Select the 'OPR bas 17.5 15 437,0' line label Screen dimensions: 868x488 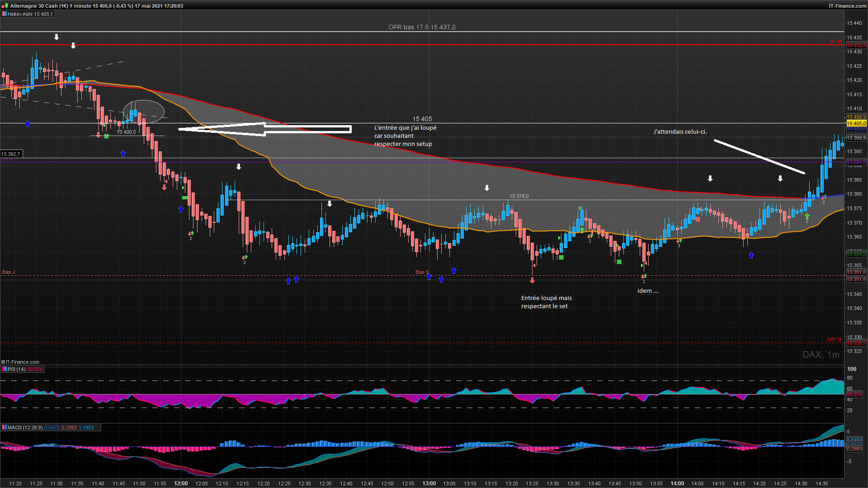click(422, 27)
